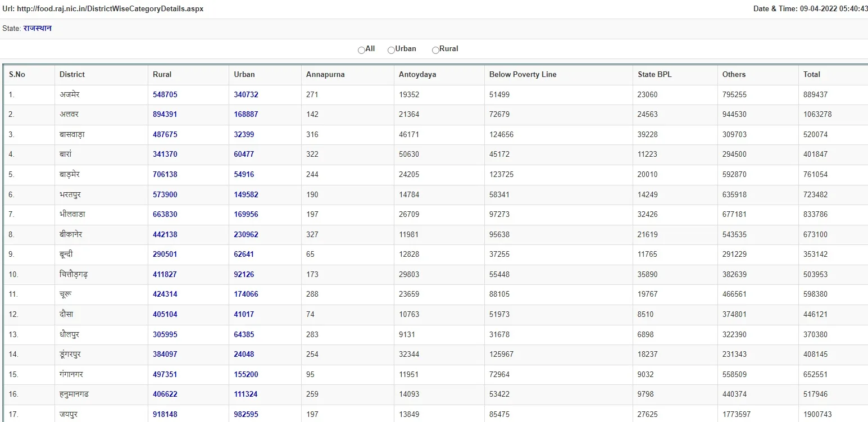Open rural count 406622 for हनुमानगढ

pyautogui.click(x=165, y=394)
